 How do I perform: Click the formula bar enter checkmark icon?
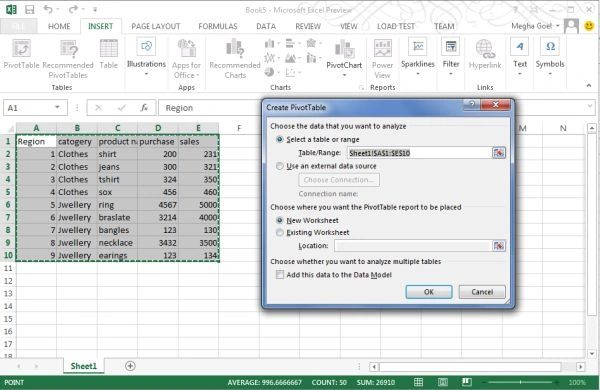pyautogui.click(x=122, y=108)
